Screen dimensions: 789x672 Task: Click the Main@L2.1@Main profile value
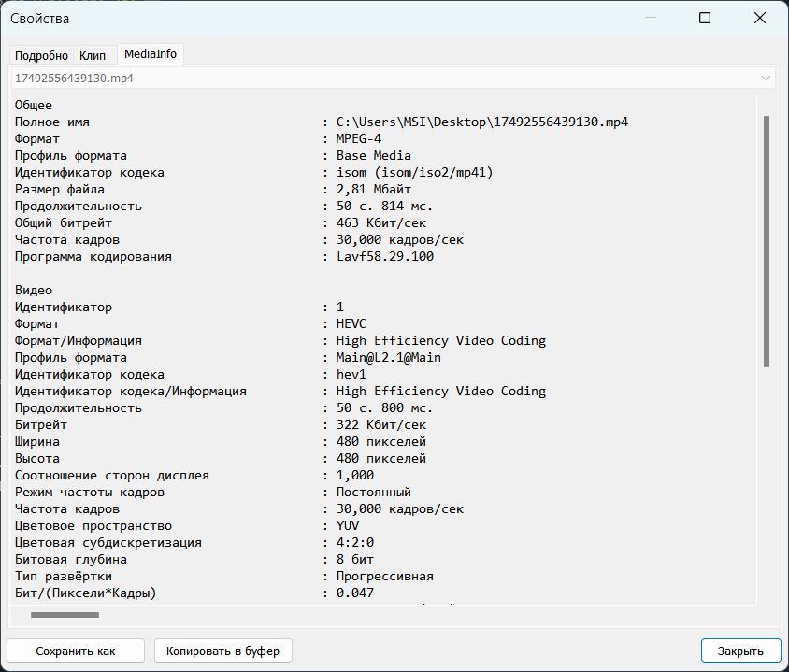click(389, 358)
